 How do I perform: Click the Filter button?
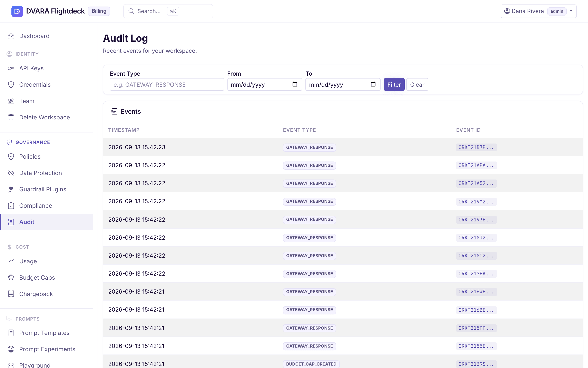(394, 84)
